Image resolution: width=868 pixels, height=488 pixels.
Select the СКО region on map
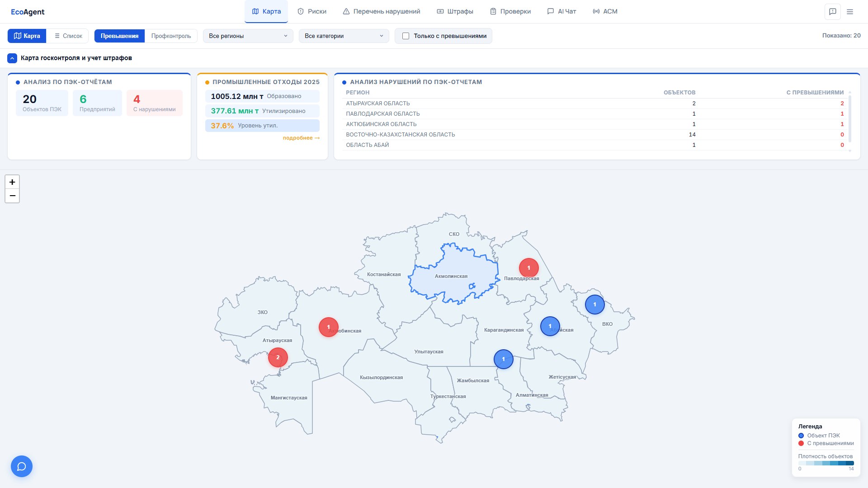pos(454,234)
